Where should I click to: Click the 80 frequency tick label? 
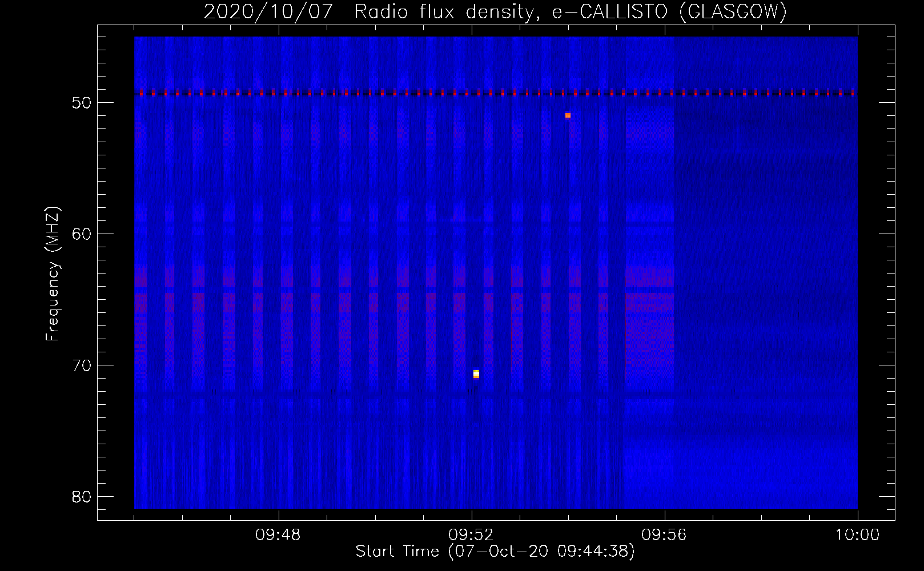(82, 497)
